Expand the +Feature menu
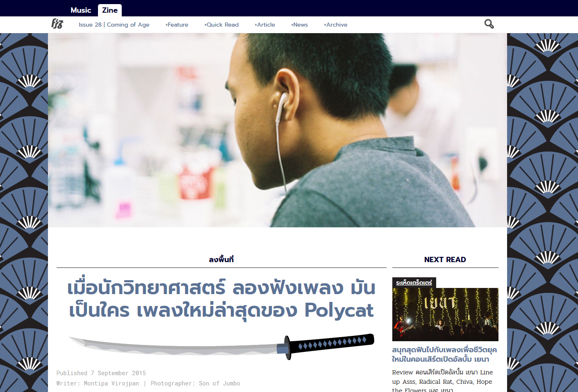578x392 pixels. (x=177, y=25)
